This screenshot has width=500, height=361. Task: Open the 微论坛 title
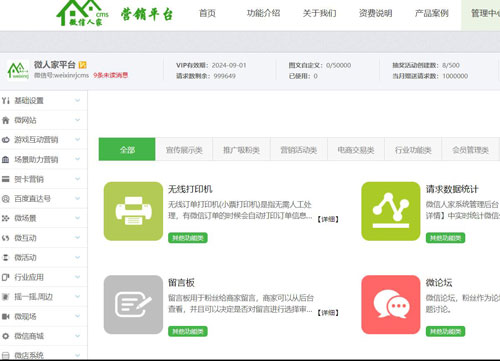click(x=439, y=283)
